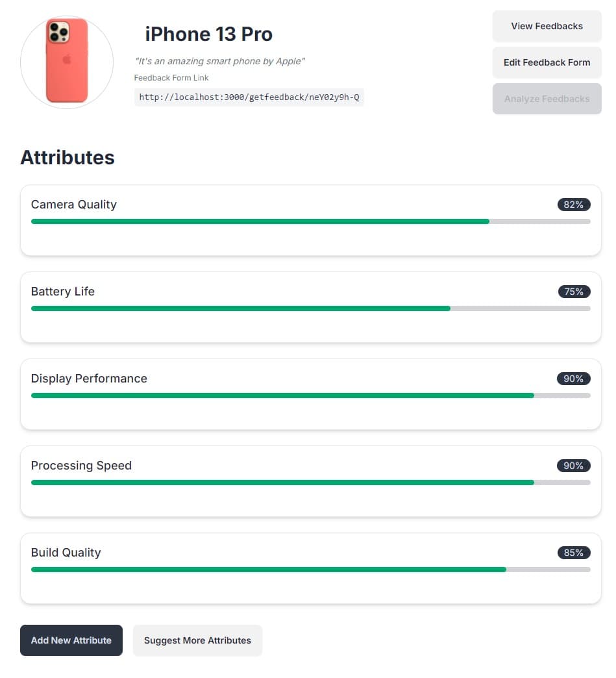Click the Processing Speed progress bar
The width and height of the screenshot is (616, 678).
[x=311, y=482]
